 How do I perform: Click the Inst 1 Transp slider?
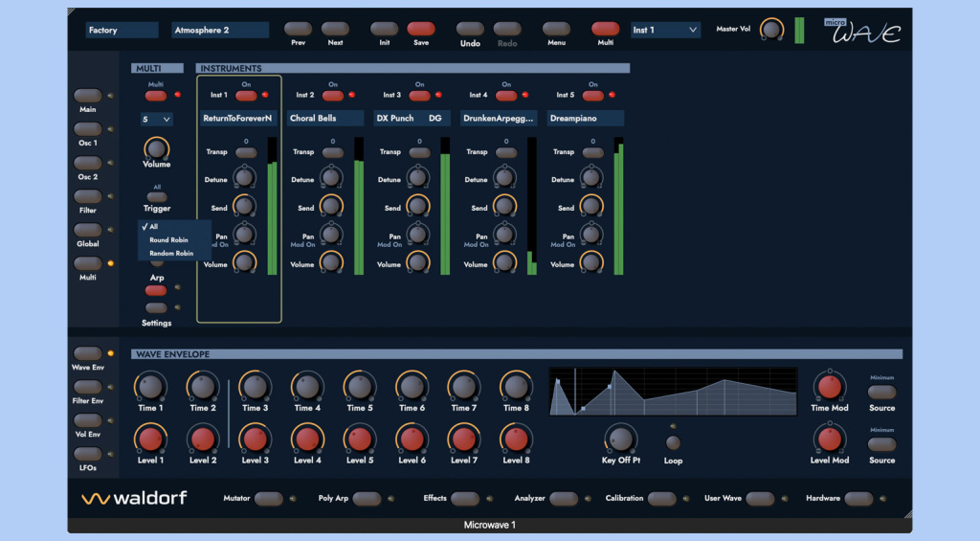[x=246, y=152]
